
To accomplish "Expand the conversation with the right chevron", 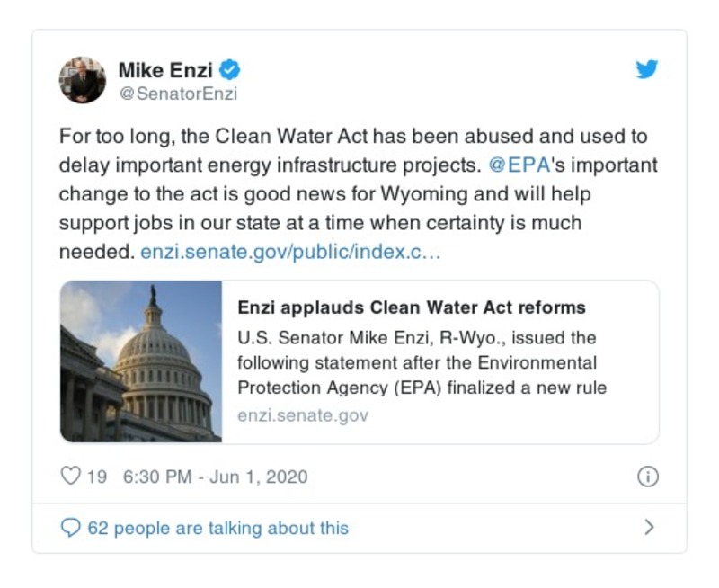I will click(x=649, y=528).
